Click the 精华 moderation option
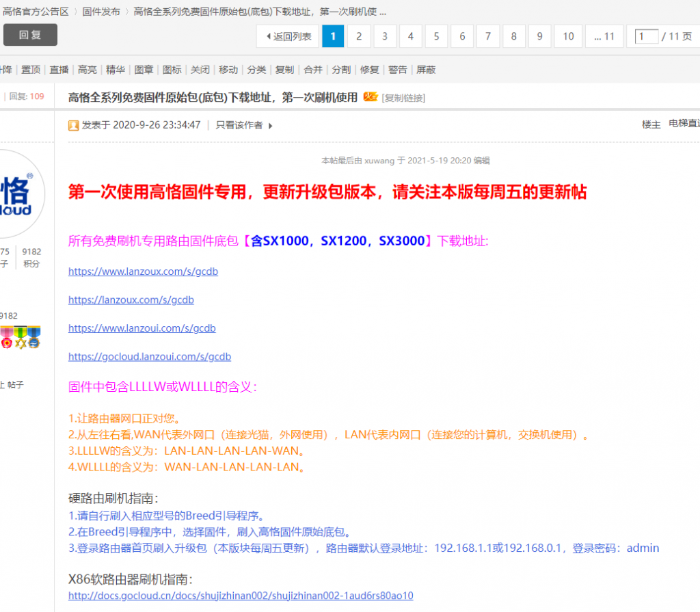700x612 pixels. 115,70
